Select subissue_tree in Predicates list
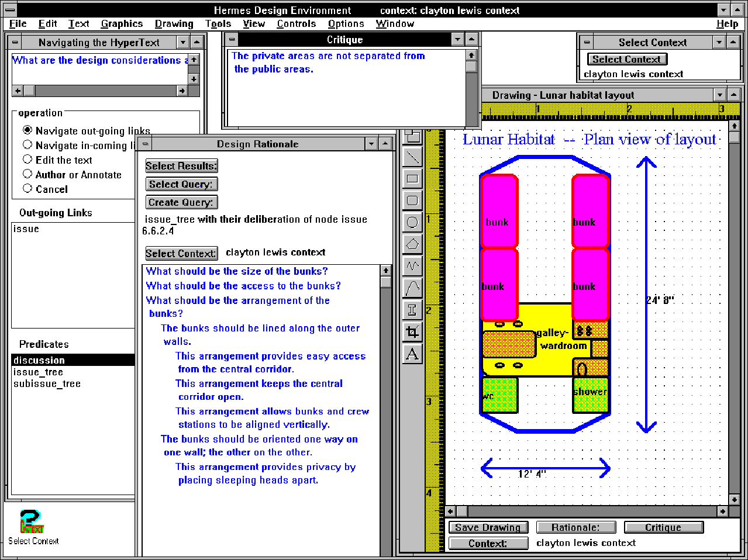Viewport: 748px width, 560px height. [73, 383]
